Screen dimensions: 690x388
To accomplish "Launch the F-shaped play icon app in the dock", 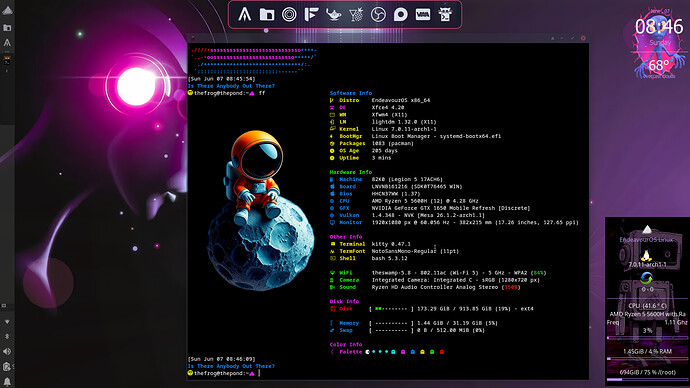I will pyautogui.click(x=311, y=15).
